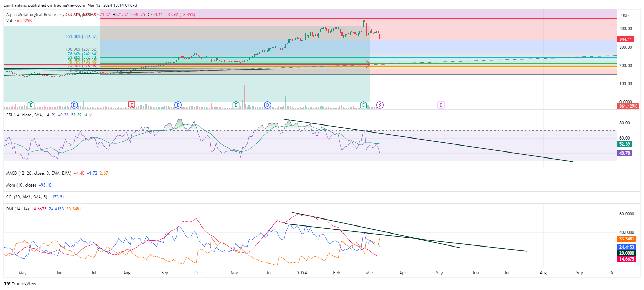Click the Apr label on the time axis
This screenshot has height=290, width=644.
403,273
